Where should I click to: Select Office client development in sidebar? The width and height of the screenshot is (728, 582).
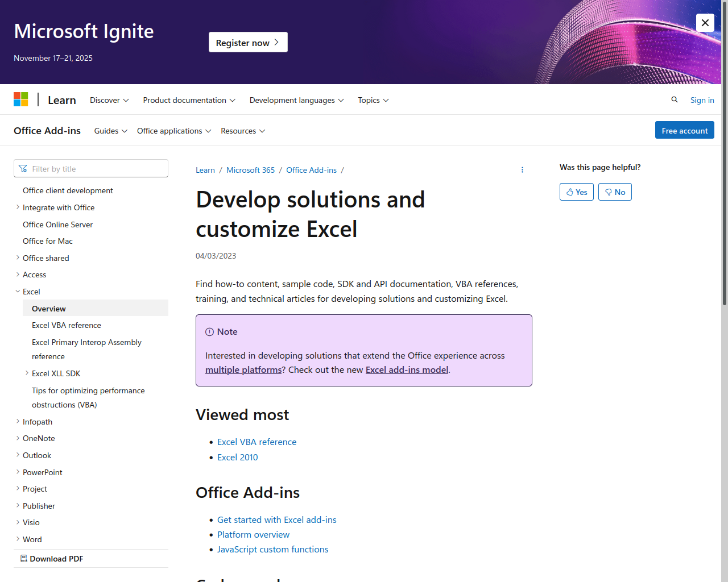[68, 190]
